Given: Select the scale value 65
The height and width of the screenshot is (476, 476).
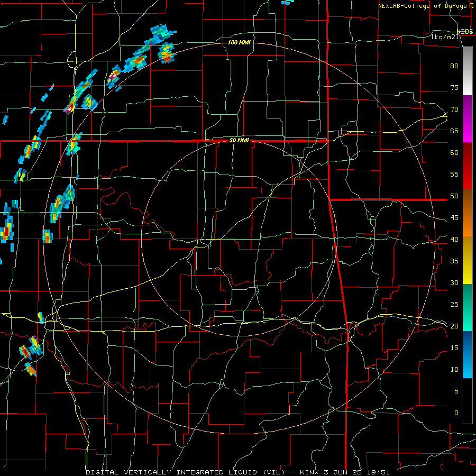Looking at the screenshot, I should [x=454, y=131].
